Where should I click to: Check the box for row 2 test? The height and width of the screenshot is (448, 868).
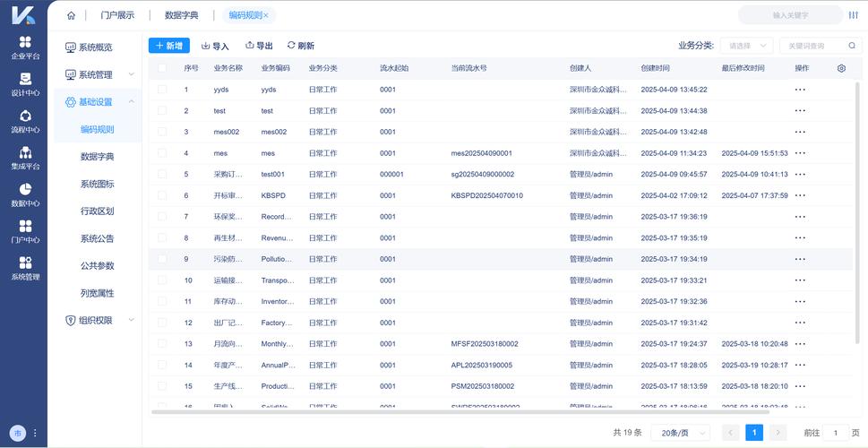(162, 111)
